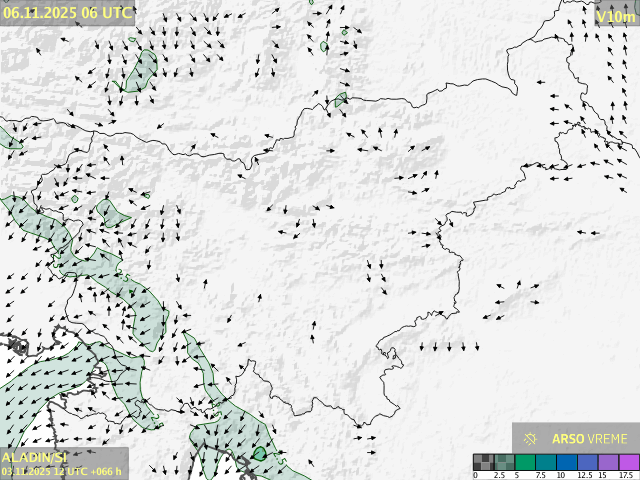Click the ARSO VREME branding text
The height and width of the screenshot is (480, 640).
point(590,438)
